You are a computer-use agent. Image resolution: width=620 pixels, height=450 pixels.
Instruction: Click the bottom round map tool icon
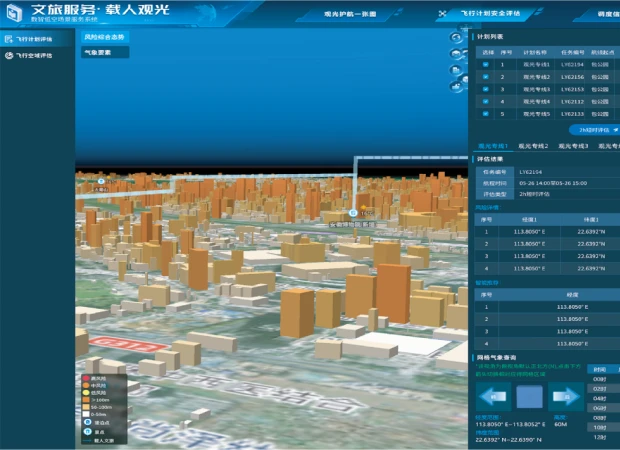(x=457, y=85)
